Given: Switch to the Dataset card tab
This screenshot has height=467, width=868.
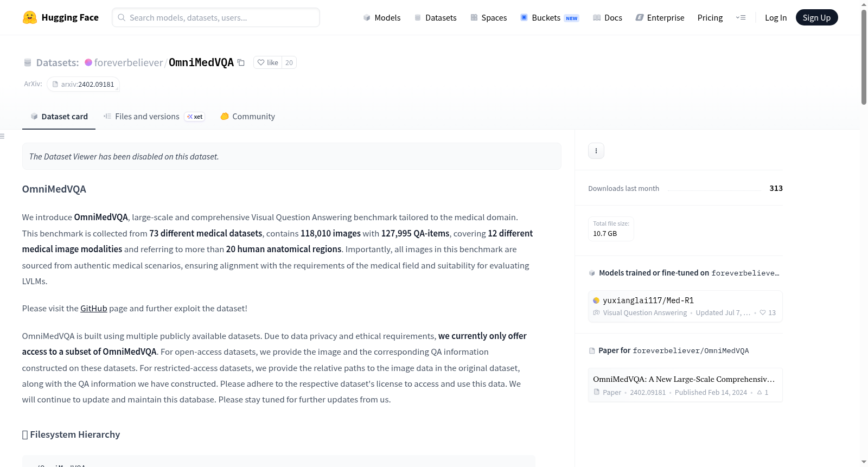Looking at the screenshot, I should 59,116.
